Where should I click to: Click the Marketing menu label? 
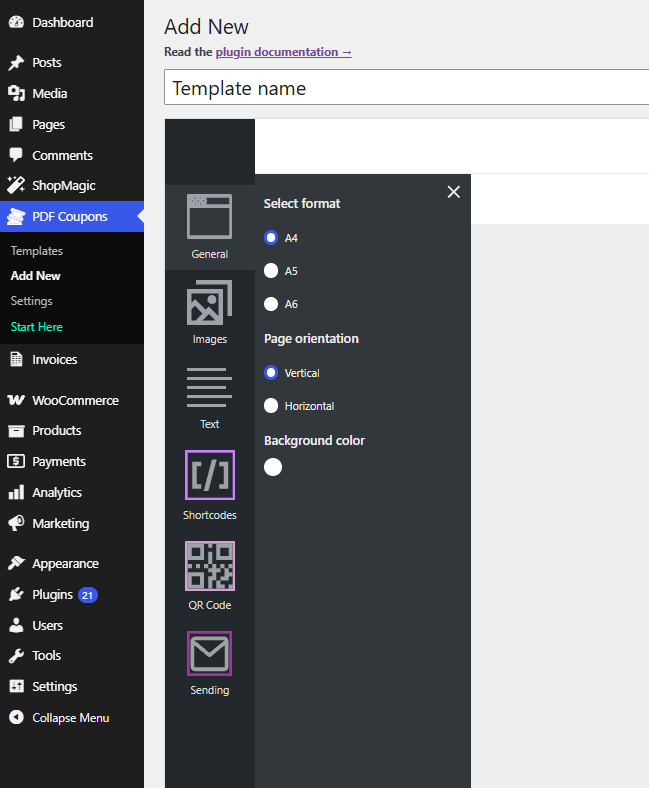(x=61, y=524)
